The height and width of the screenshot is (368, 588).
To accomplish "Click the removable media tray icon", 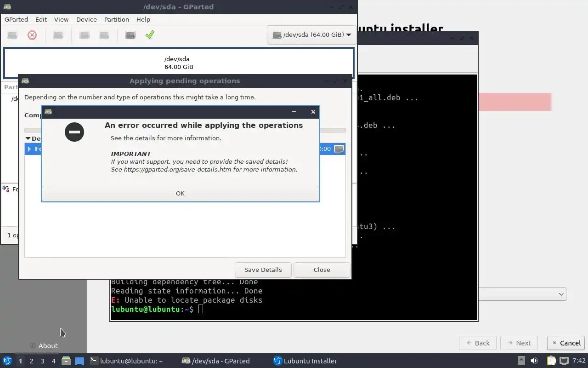I will [521, 361].
